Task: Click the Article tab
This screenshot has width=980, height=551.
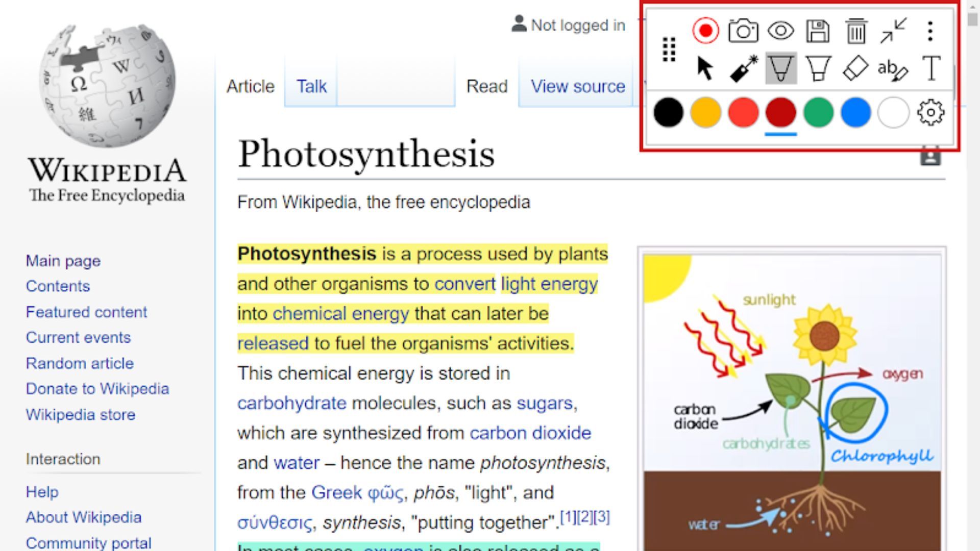Action: [251, 86]
